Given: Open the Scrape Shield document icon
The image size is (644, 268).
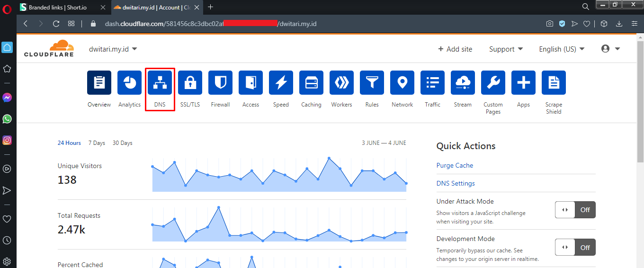Looking at the screenshot, I should 554,83.
